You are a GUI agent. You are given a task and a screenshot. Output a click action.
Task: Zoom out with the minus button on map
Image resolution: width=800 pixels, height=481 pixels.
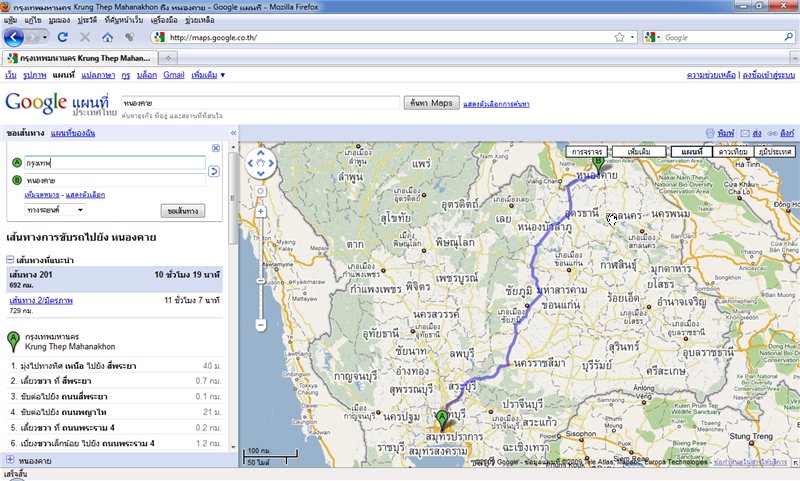tap(261, 325)
